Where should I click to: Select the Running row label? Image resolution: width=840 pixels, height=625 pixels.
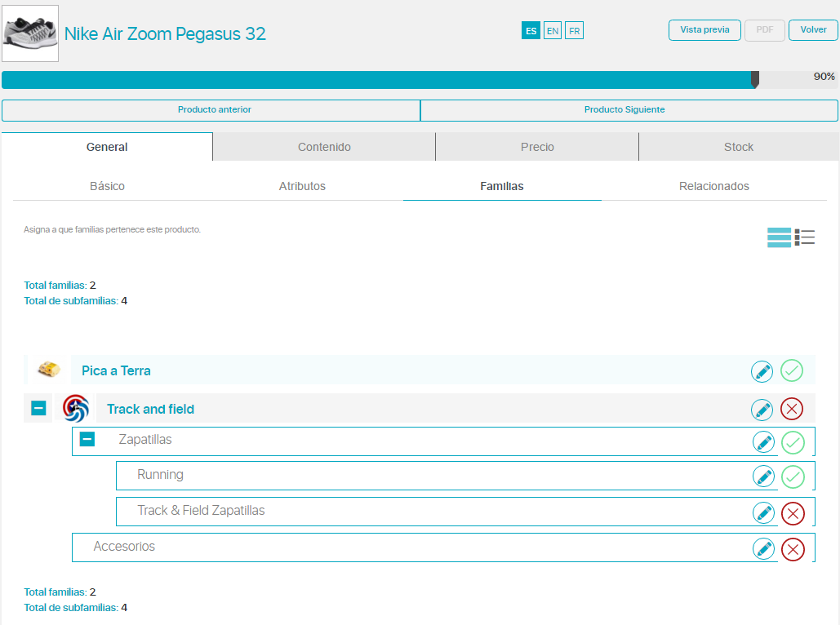160,475
